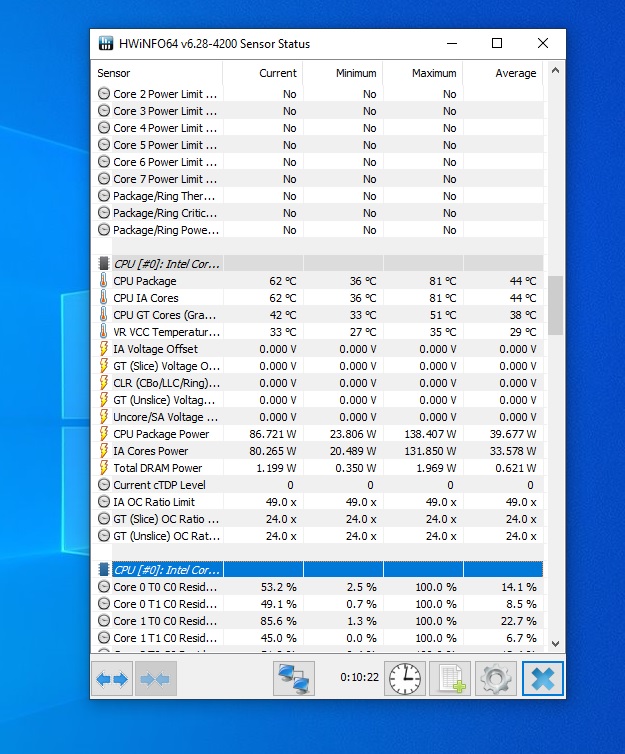Open sensor settings gear button
This screenshot has width=625, height=754.
(x=496, y=679)
